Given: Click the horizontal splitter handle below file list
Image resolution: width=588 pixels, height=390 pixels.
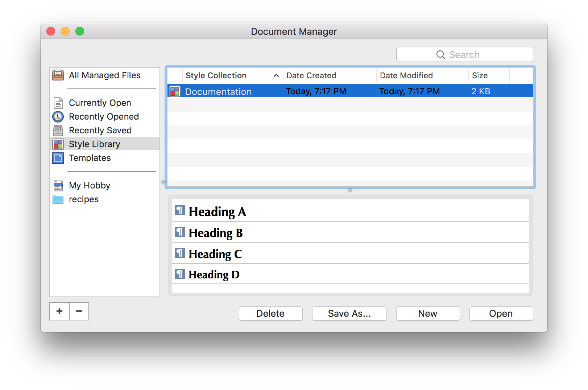Looking at the screenshot, I should pyautogui.click(x=350, y=190).
